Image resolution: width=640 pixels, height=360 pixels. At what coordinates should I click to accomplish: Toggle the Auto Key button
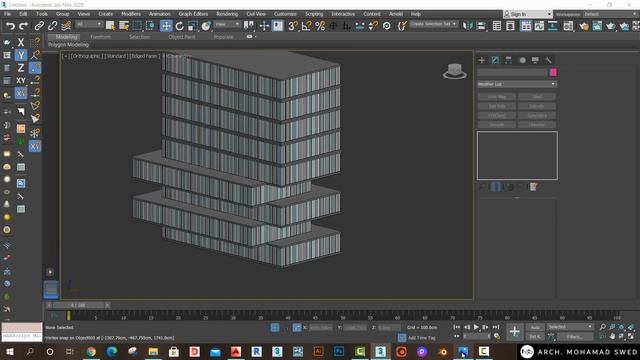[535, 327]
